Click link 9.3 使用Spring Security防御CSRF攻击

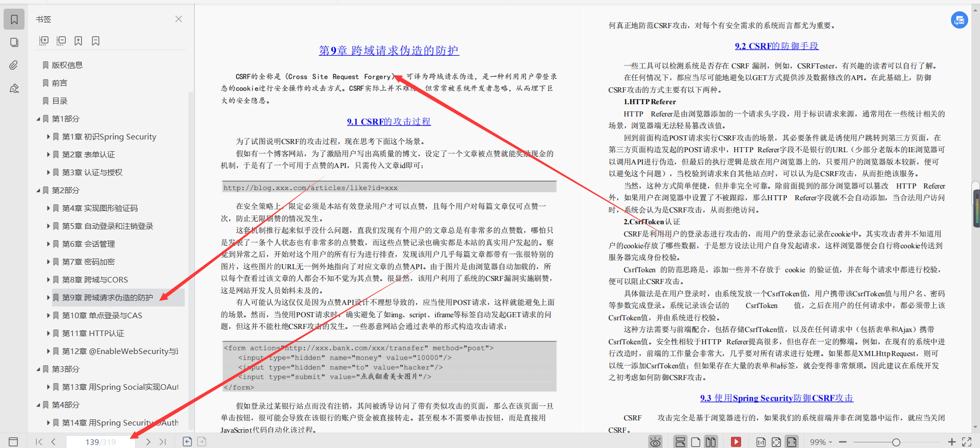(777, 398)
